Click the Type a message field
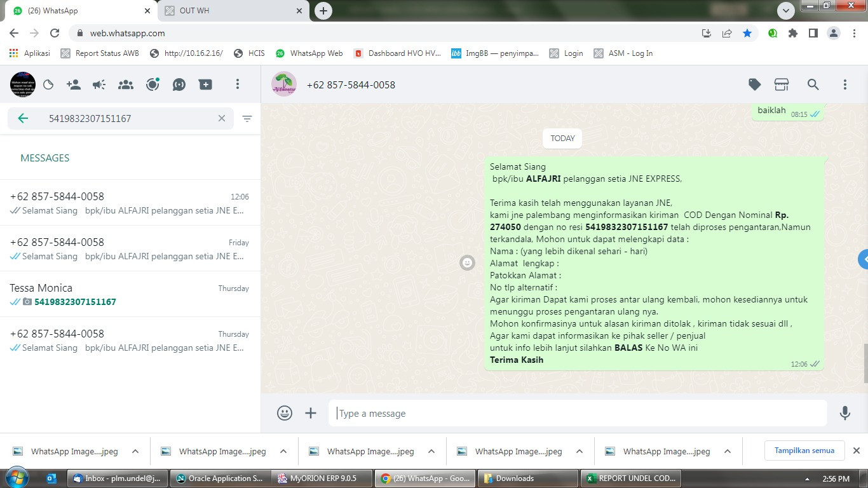The width and height of the screenshot is (868, 488). 578,413
